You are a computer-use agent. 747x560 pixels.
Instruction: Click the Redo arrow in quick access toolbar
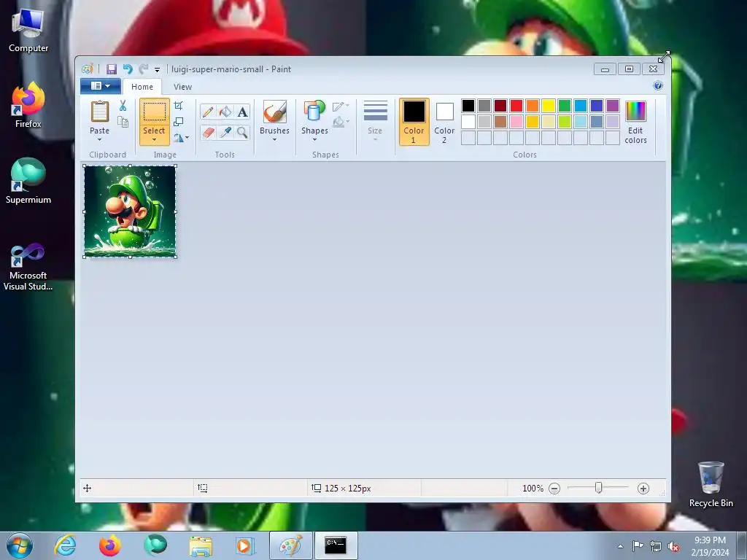pyautogui.click(x=144, y=69)
